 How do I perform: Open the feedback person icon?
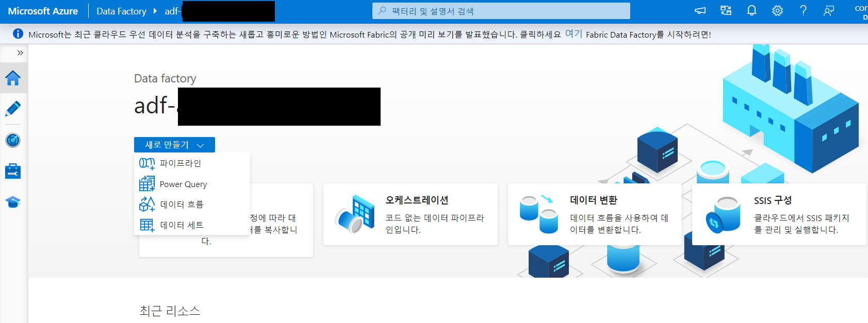pyautogui.click(x=829, y=11)
